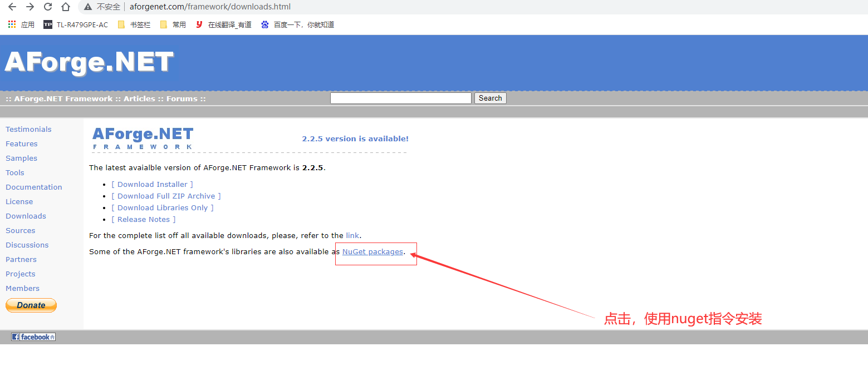The height and width of the screenshot is (386, 868).
Task: Click the Search button
Action: pyautogui.click(x=491, y=98)
